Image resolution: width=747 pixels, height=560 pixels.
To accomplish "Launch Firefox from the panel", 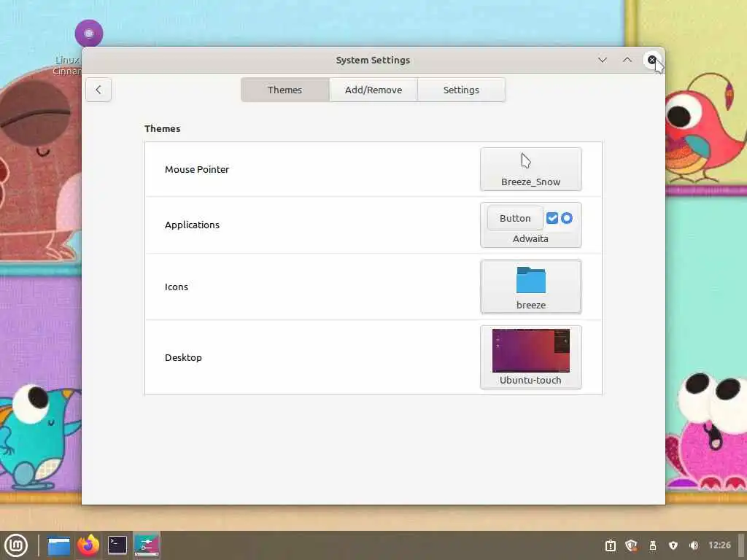I will point(88,545).
